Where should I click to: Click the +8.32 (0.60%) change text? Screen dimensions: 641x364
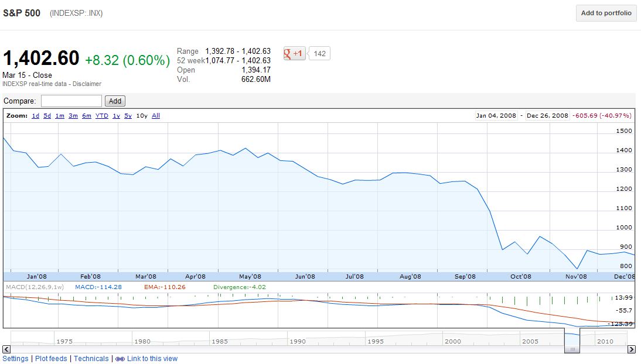click(x=127, y=60)
